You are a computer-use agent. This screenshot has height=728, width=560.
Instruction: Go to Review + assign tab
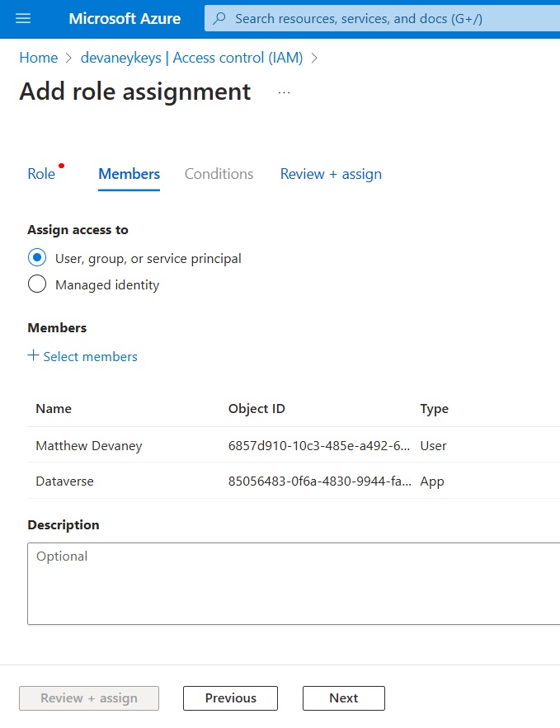click(x=331, y=174)
